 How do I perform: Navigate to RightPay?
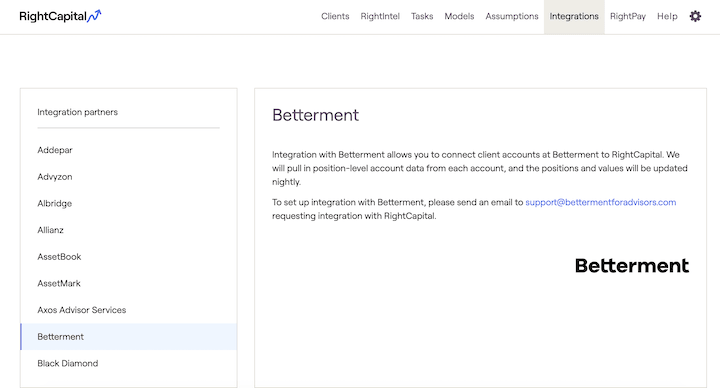pos(628,16)
